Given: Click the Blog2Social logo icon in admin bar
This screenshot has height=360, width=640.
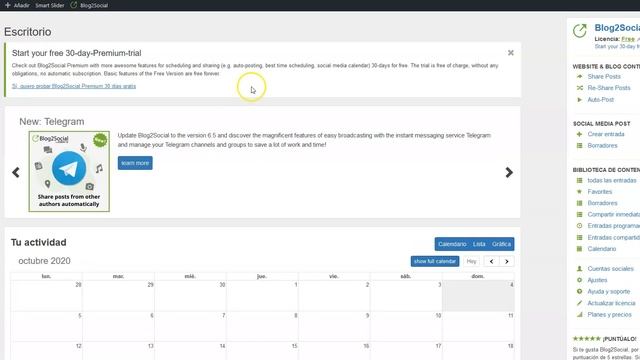Looking at the screenshot, I should click(73, 5).
